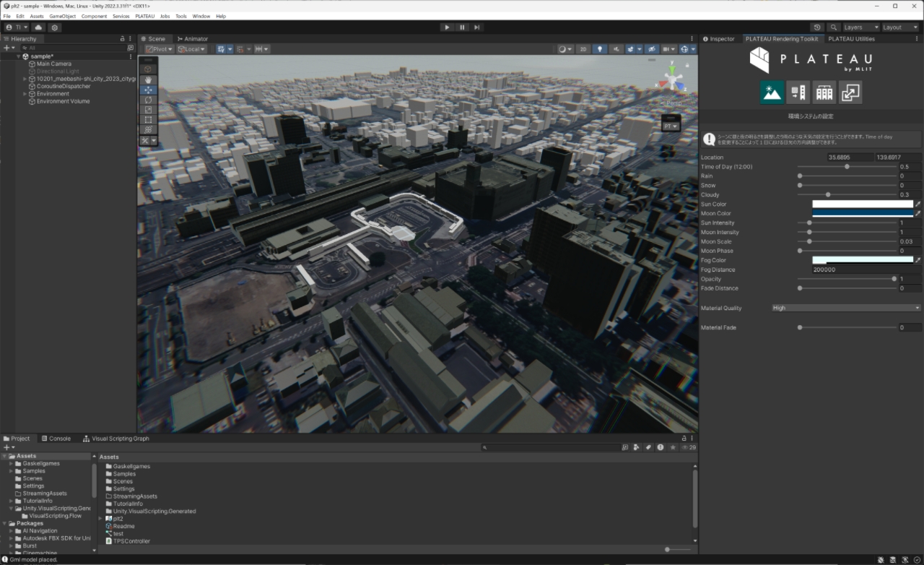Image resolution: width=924 pixels, height=565 pixels.
Task: Open Project create plus button
Action: [9, 447]
